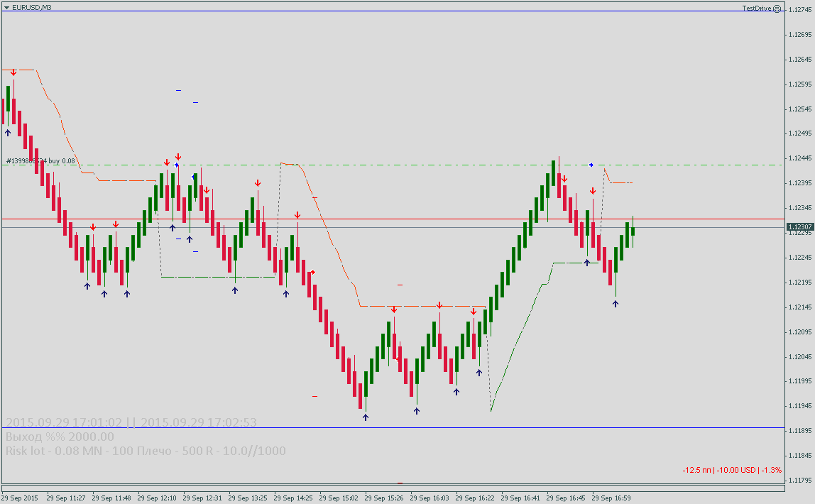Click the 1.12595 price scale label

click(800, 84)
